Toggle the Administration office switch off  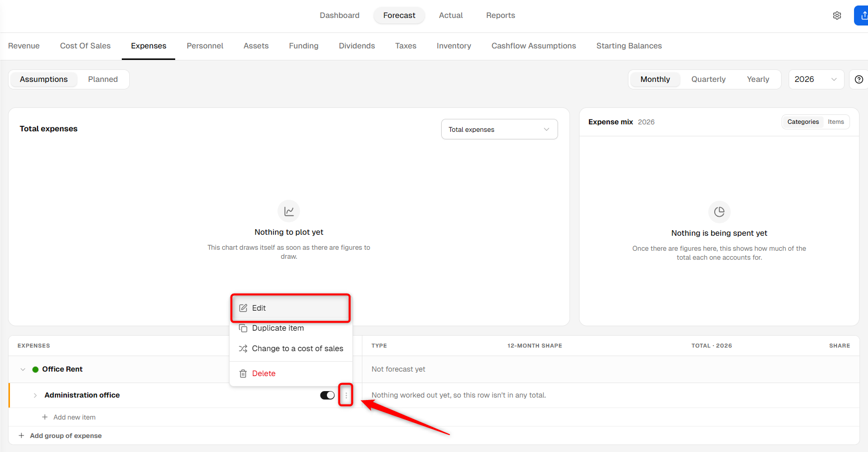click(x=327, y=395)
